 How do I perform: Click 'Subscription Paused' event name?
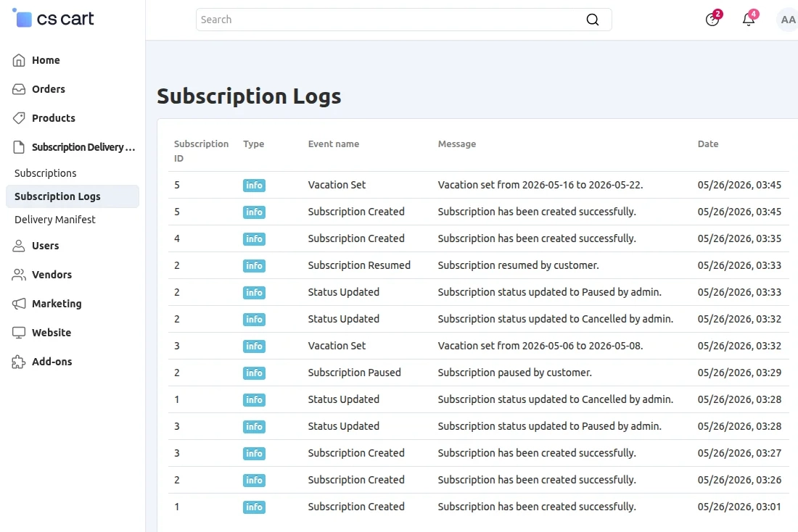(354, 373)
